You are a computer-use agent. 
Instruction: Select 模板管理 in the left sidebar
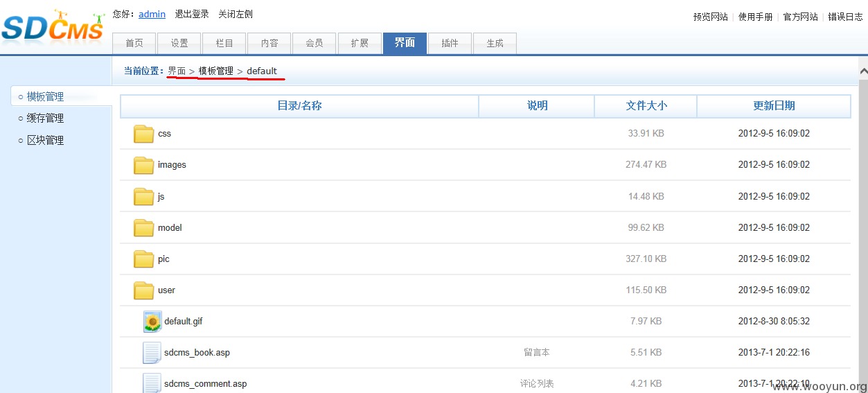tap(45, 97)
